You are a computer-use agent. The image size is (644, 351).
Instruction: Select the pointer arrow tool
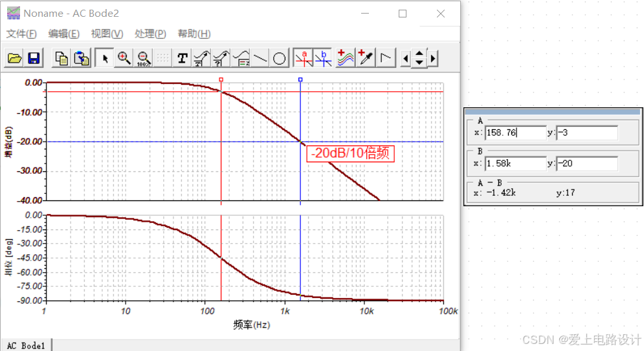point(104,58)
